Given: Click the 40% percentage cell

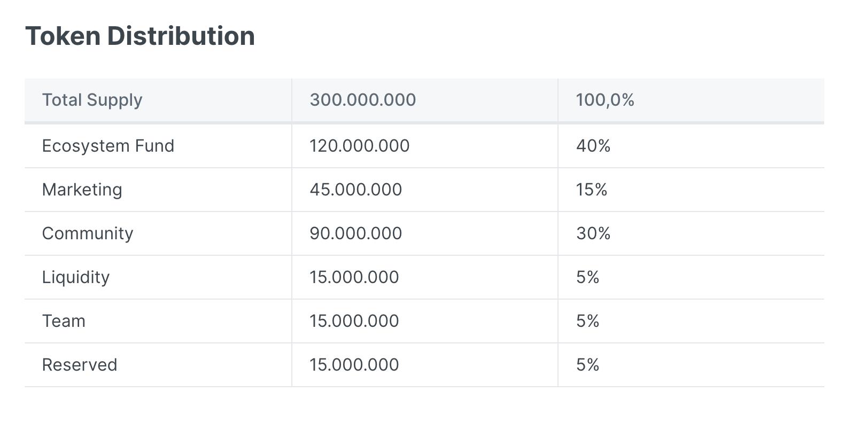Looking at the screenshot, I should pos(593,146).
